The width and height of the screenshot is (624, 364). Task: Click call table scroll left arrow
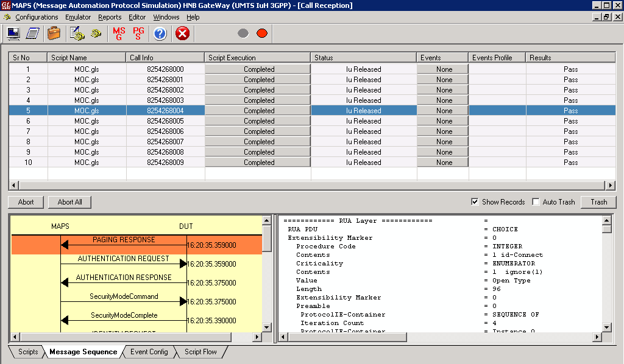point(14,185)
